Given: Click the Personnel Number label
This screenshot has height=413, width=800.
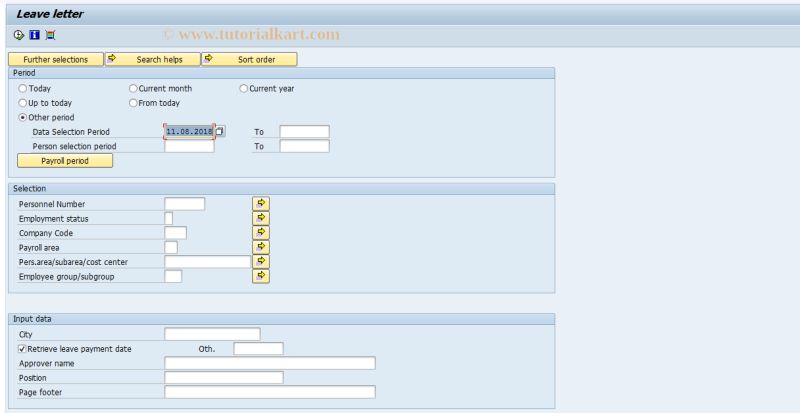Looking at the screenshot, I should coord(52,204).
